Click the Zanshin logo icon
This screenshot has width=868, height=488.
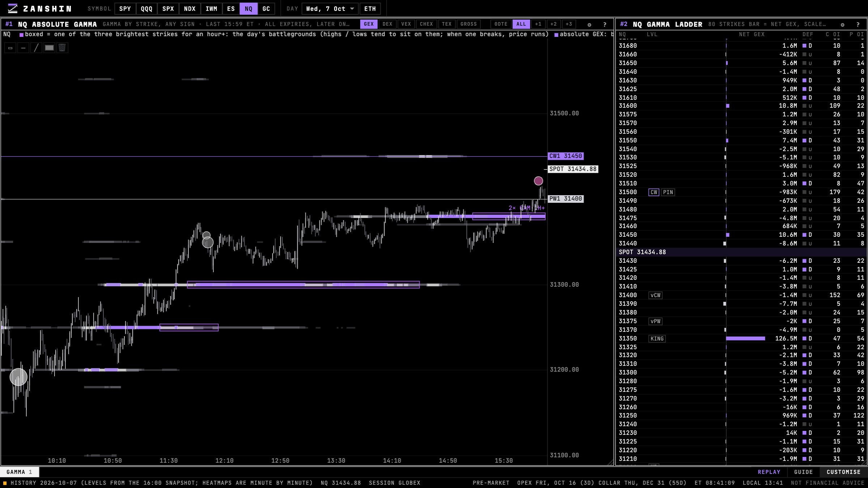pos(13,8)
